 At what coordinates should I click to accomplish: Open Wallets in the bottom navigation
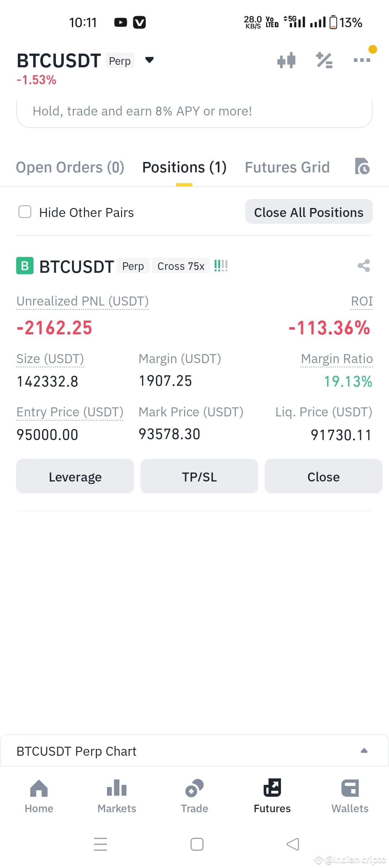[x=350, y=796]
